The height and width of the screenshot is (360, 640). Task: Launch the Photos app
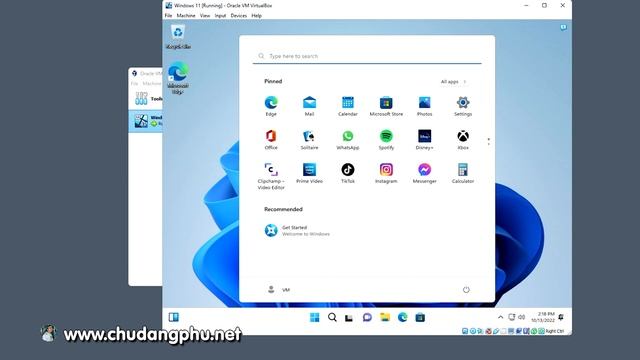point(424,106)
